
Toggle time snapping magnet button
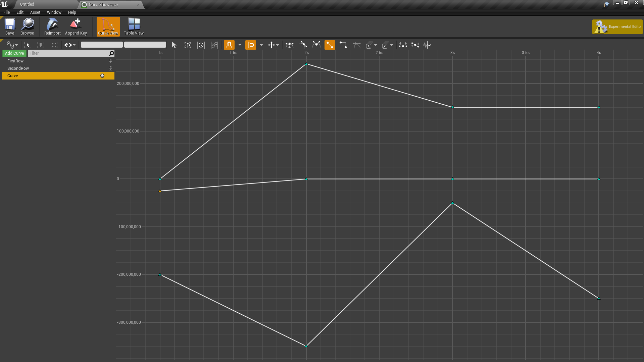pos(229,45)
